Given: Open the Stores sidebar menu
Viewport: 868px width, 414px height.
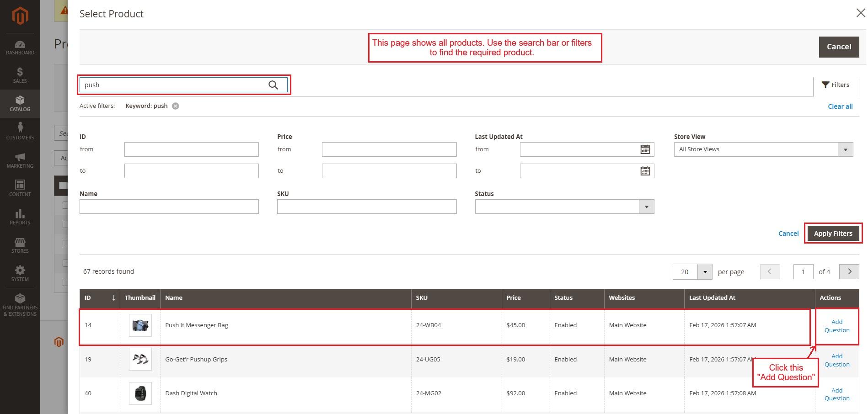Looking at the screenshot, I should [20, 245].
